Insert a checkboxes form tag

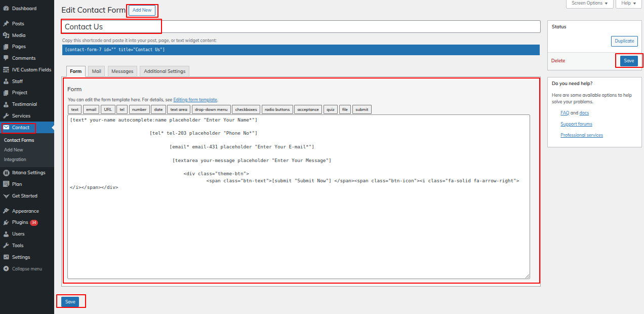[x=246, y=109]
